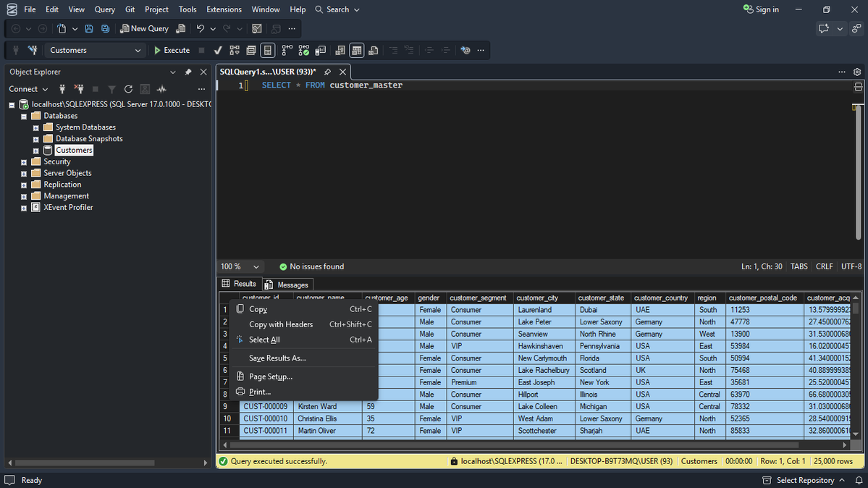This screenshot has height=488, width=868.
Task: Click the Parse checkmark icon
Action: 218,51
